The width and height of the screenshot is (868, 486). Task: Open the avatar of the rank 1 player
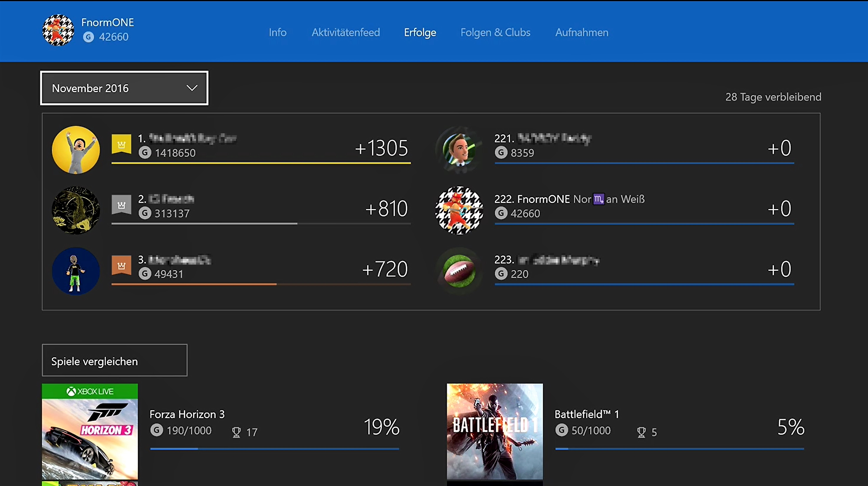pyautogui.click(x=76, y=150)
